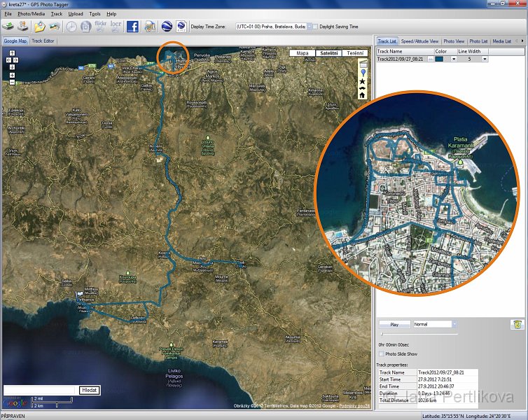Click the Track Name column header
528x420 pixels.
coord(405,51)
